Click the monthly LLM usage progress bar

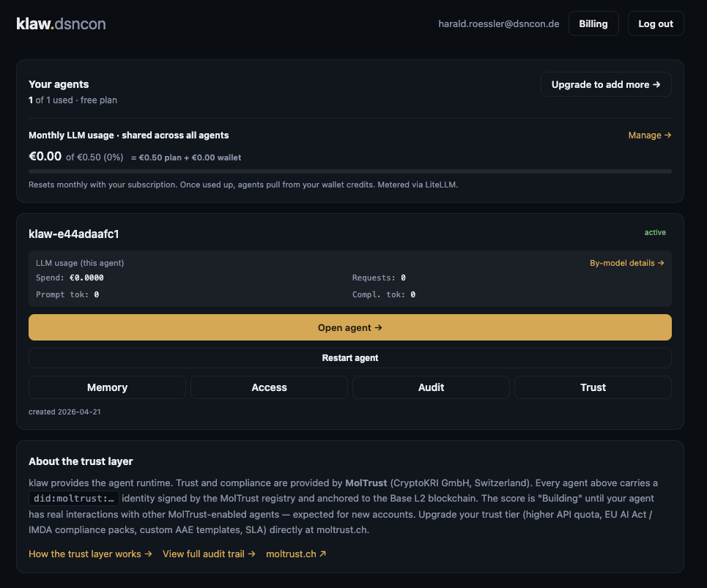(x=349, y=171)
